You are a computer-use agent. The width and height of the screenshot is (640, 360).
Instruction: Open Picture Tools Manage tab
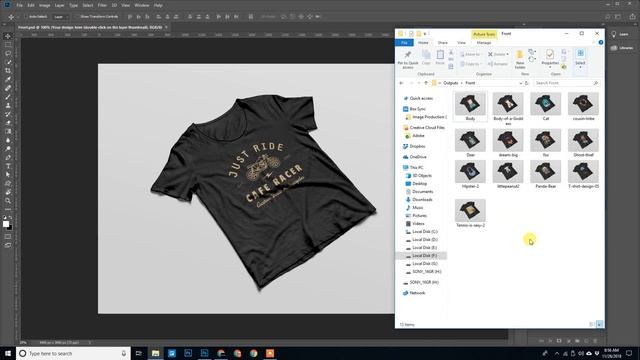click(484, 42)
